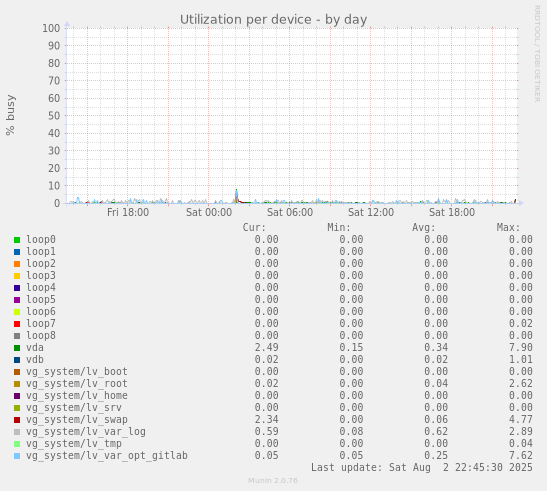Click the loop5 purple legend swatch
The width and height of the screenshot is (547, 491).
[x=17, y=300]
